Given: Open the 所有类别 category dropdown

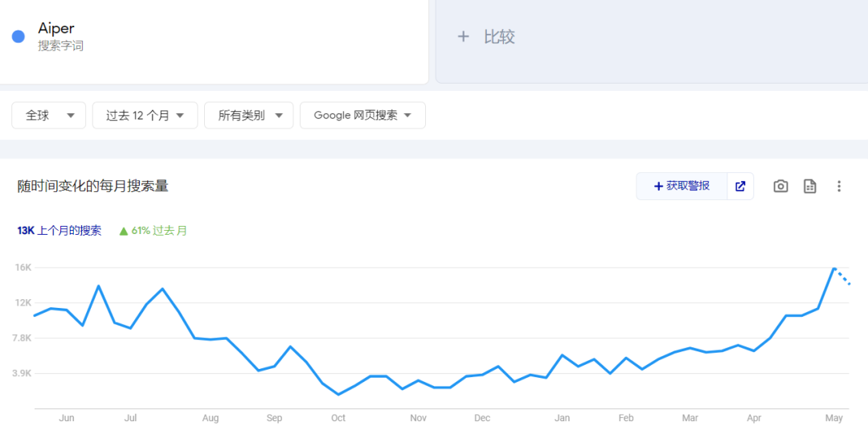Looking at the screenshot, I should point(252,115).
